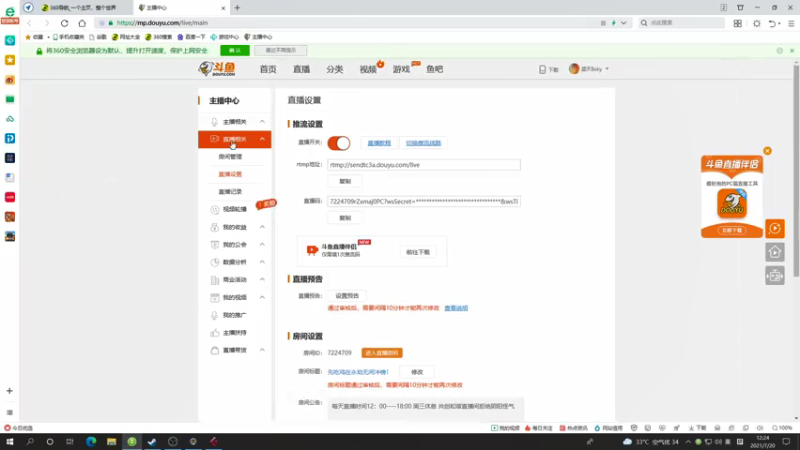Viewport: 800px width, 450px height.
Task: Expand the 直播带货 sidebar section
Action: (x=262, y=350)
